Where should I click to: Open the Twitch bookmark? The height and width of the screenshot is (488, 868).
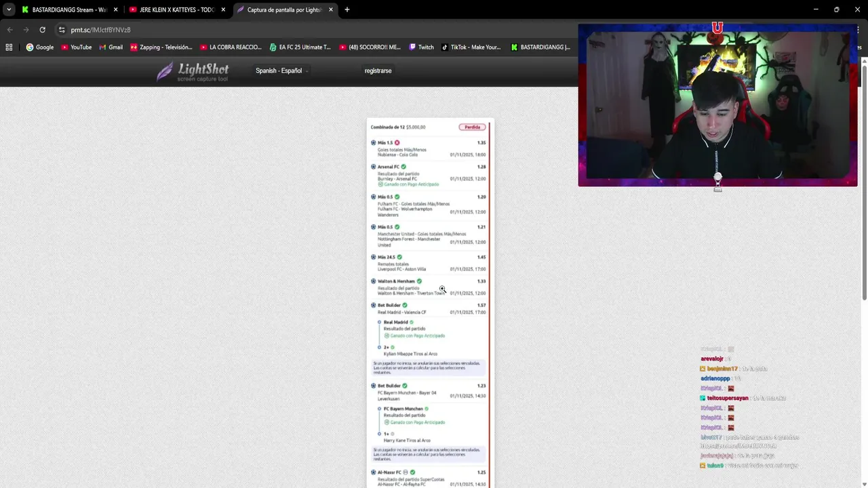point(421,47)
